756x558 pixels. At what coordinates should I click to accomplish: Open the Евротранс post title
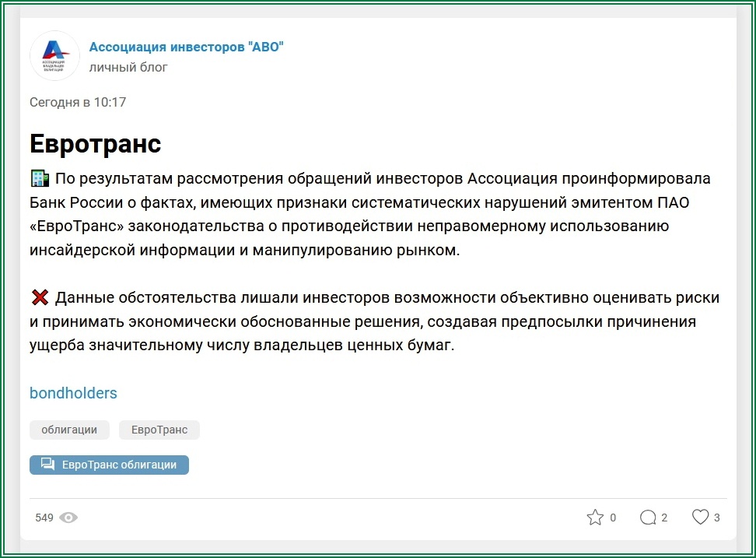[96, 143]
